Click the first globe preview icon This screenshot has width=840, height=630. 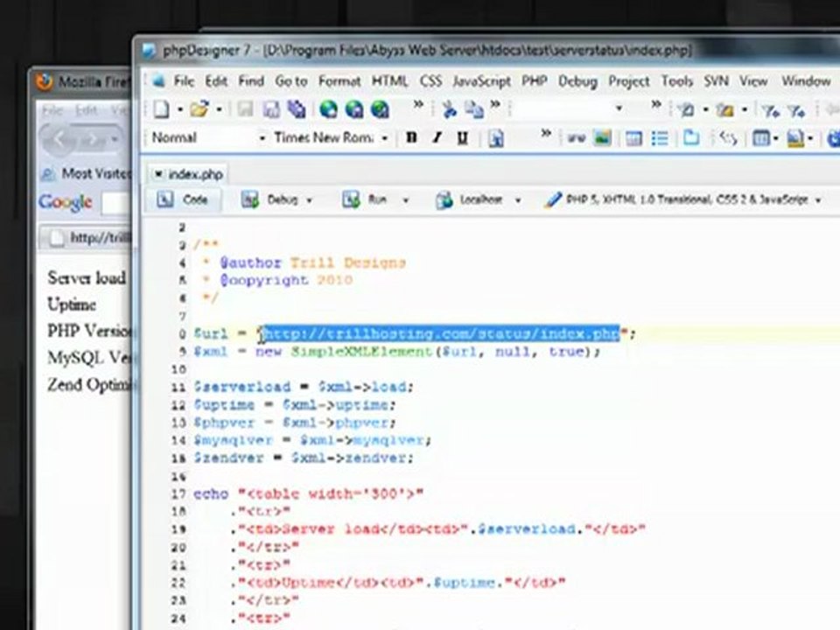(x=328, y=109)
